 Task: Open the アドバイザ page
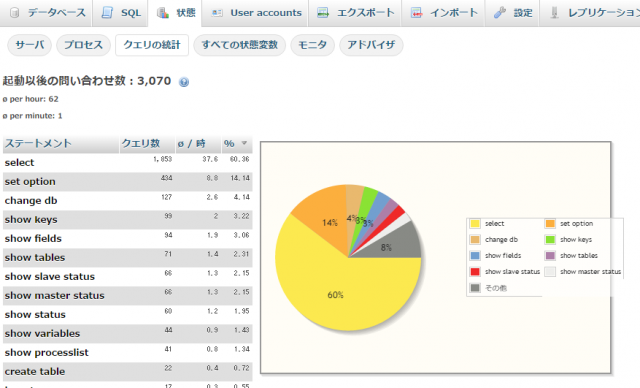tap(371, 45)
